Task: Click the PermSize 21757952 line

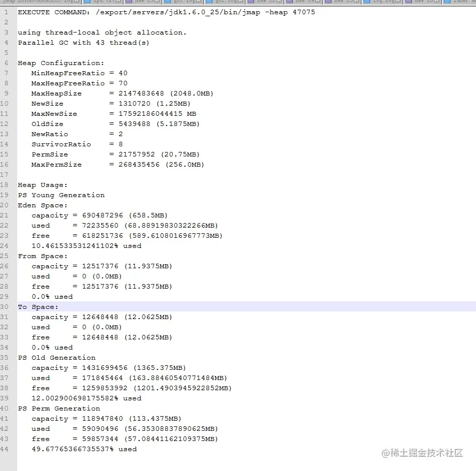Action: pyautogui.click(x=115, y=154)
